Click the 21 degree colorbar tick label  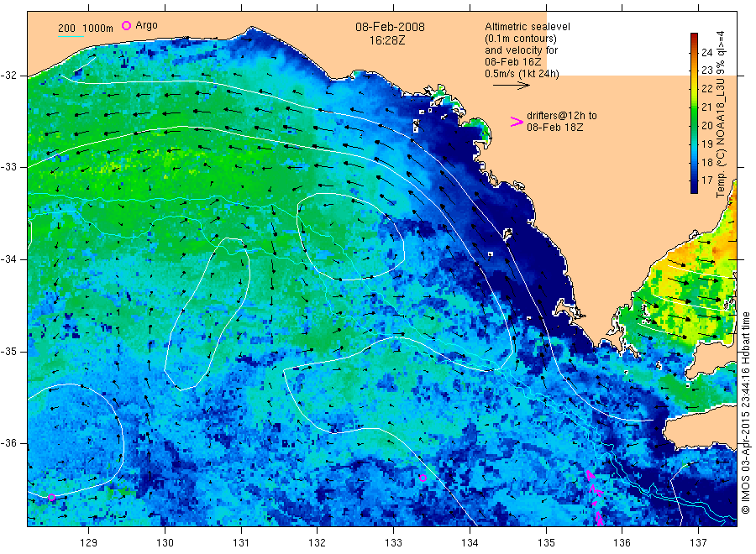point(706,107)
